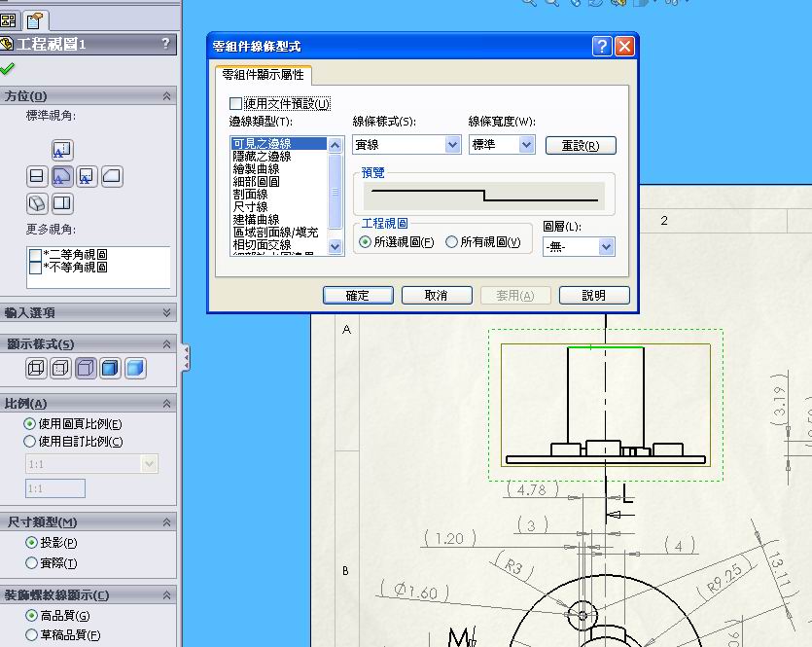
Task: Open the 線條寬度 dropdown showing 標準
Action: tap(502, 145)
